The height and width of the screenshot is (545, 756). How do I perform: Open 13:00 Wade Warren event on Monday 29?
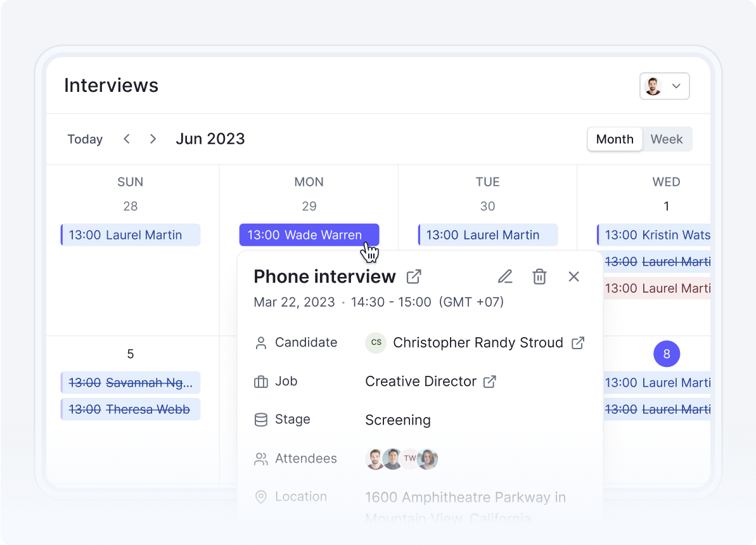coord(309,235)
